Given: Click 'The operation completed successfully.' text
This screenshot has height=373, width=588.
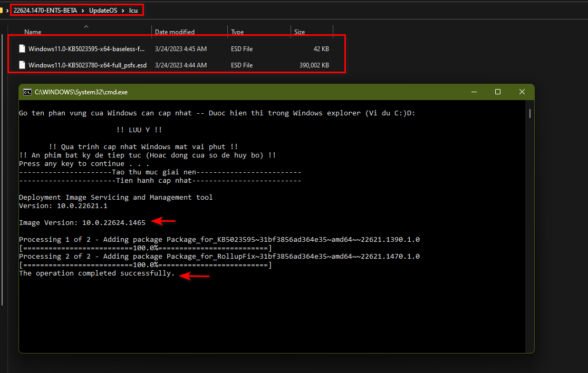Looking at the screenshot, I should tap(97, 273).
